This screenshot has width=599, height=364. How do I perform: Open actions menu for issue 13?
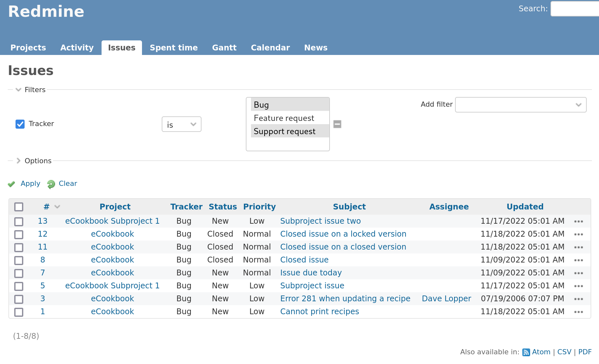(x=579, y=221)
